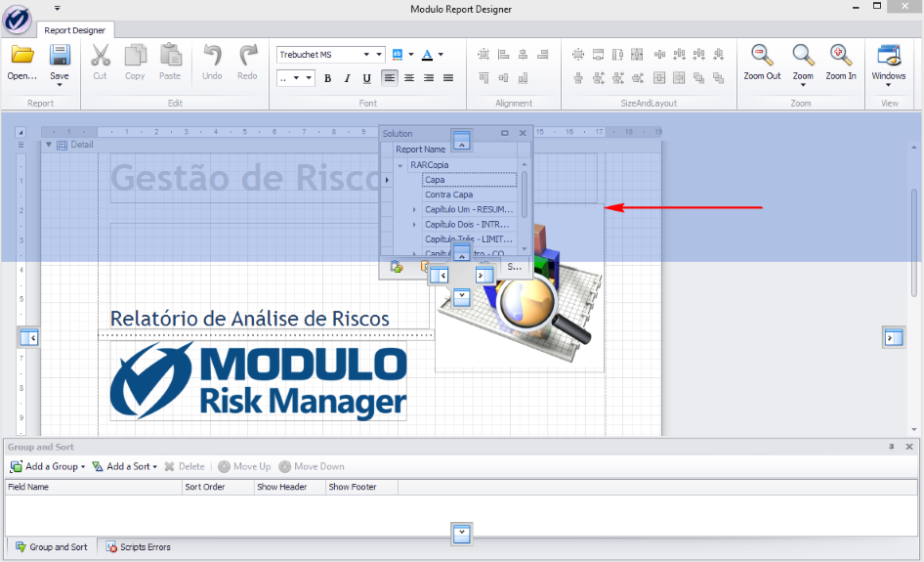This screenshot has width=924, height=562.
Task: Click the Move Up button
Action: click(244, 466)
